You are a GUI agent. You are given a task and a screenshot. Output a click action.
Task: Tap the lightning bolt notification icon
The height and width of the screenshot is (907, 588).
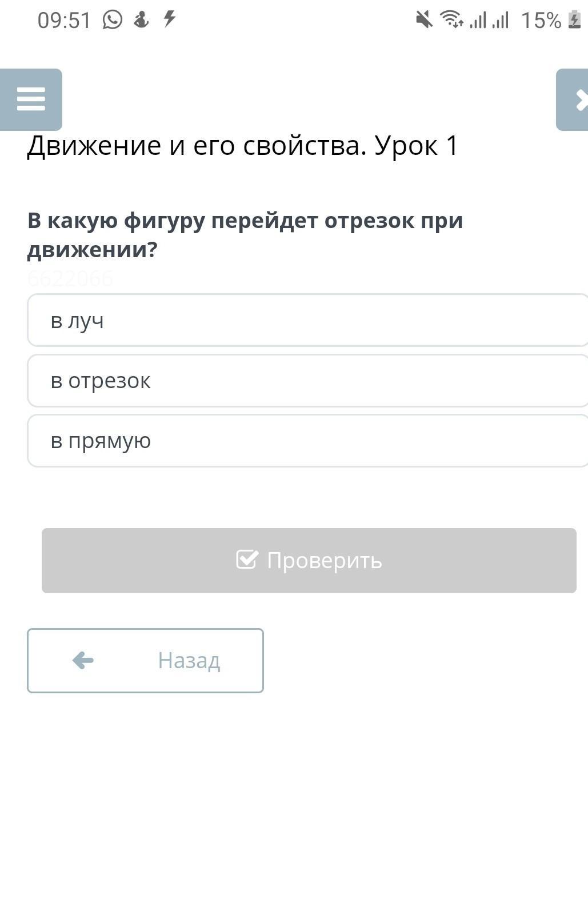[169, 19]
